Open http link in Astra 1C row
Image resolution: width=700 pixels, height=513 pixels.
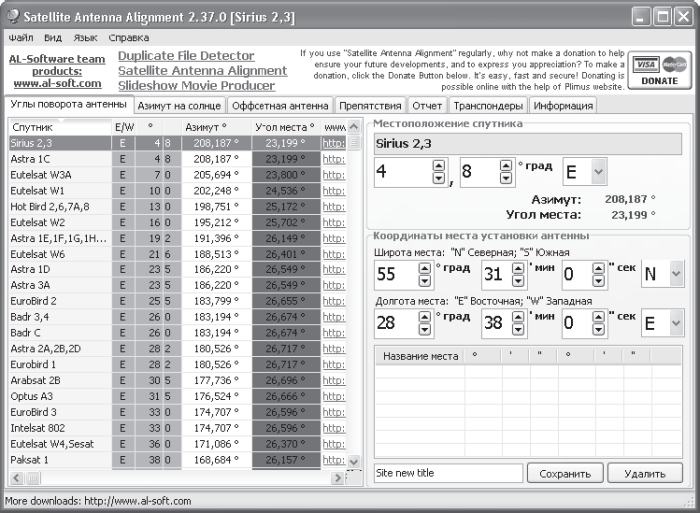point(333,159)
